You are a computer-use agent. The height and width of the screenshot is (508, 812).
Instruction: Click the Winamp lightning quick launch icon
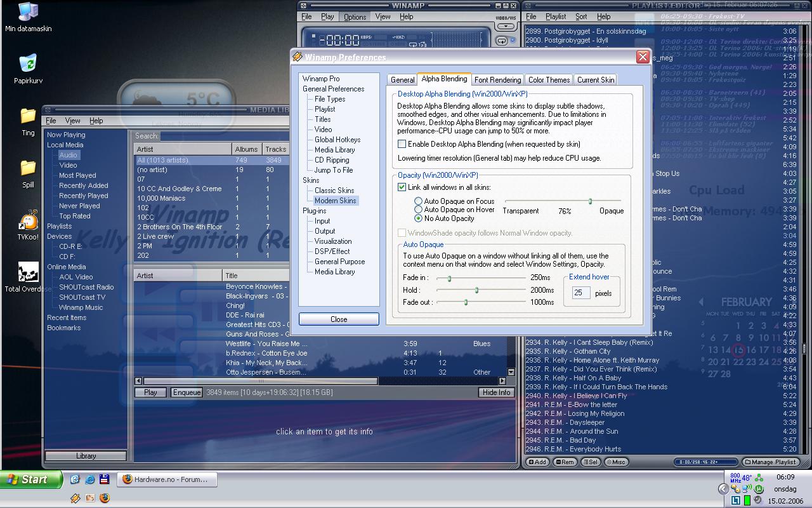tap(75, 498)
